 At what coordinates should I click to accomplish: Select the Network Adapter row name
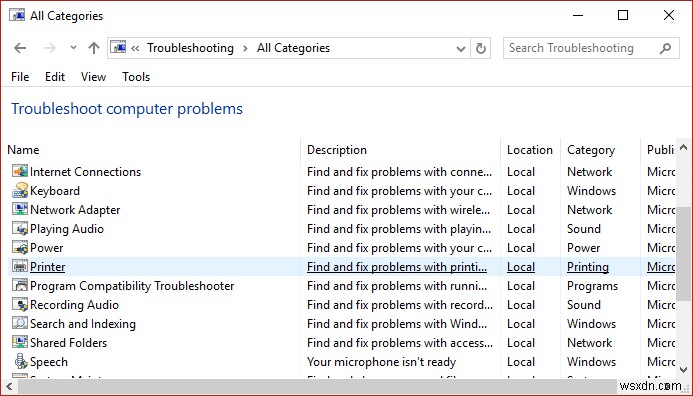pos(75,209)
